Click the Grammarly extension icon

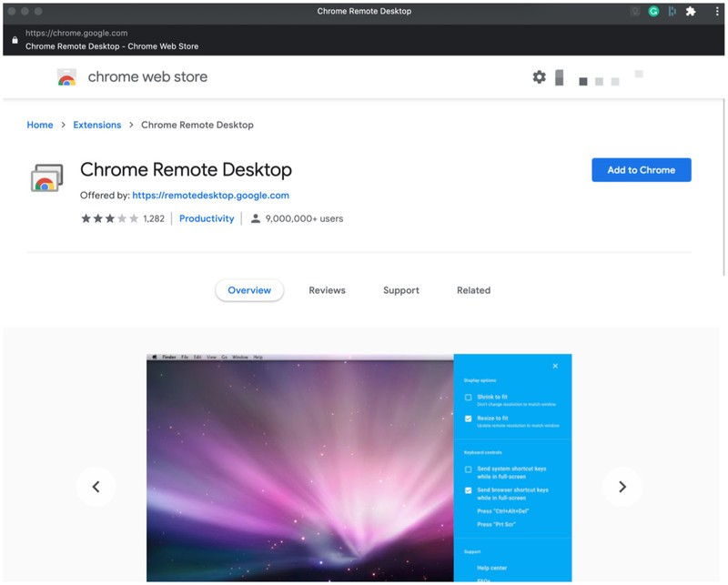point(653,12)
